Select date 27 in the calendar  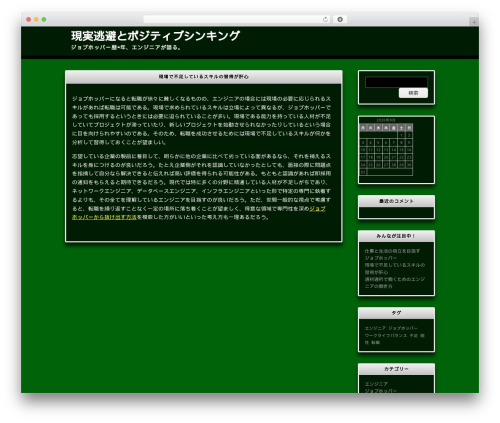tap(386, 165)
